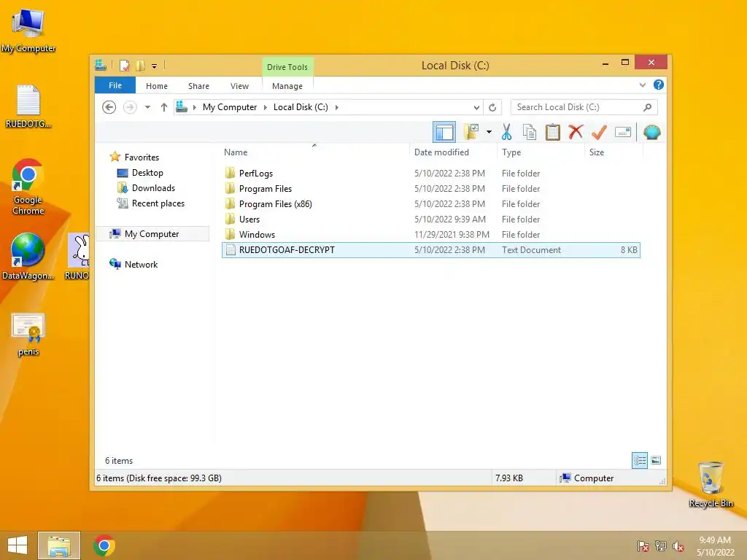Open the Manage ribbon tab
This screenshot has width=747, height=560.
tap(287, 86)
